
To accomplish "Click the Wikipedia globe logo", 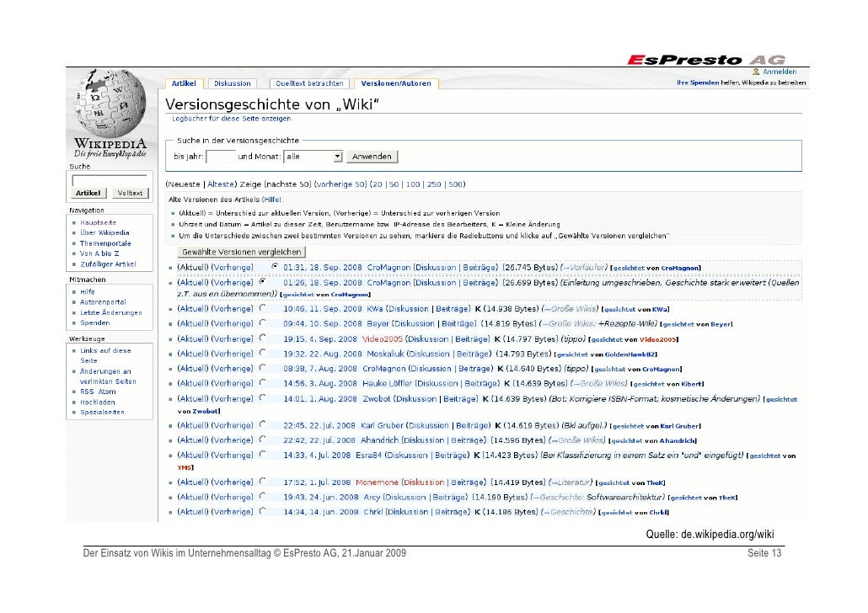I will click(x=110, y=104).
